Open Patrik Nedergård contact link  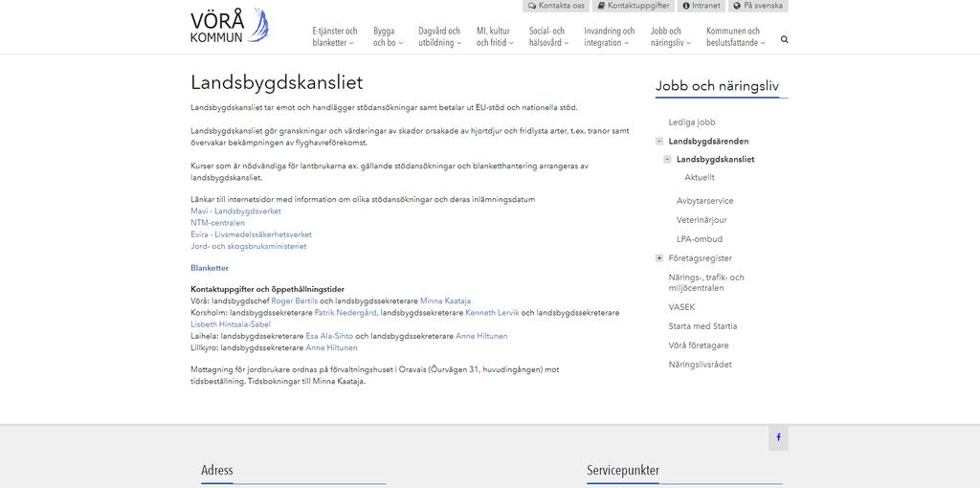345,313
